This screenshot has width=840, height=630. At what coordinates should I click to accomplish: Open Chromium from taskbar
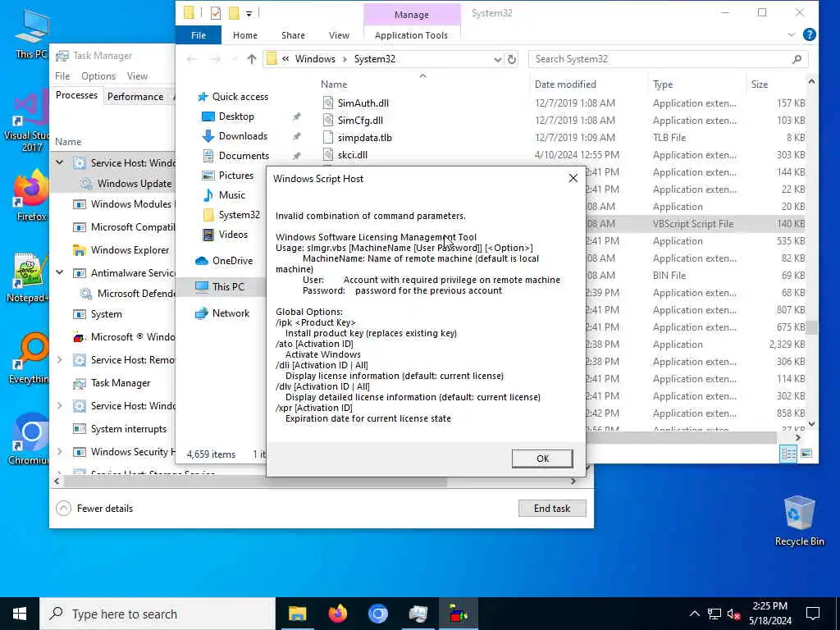coord(377,614)
